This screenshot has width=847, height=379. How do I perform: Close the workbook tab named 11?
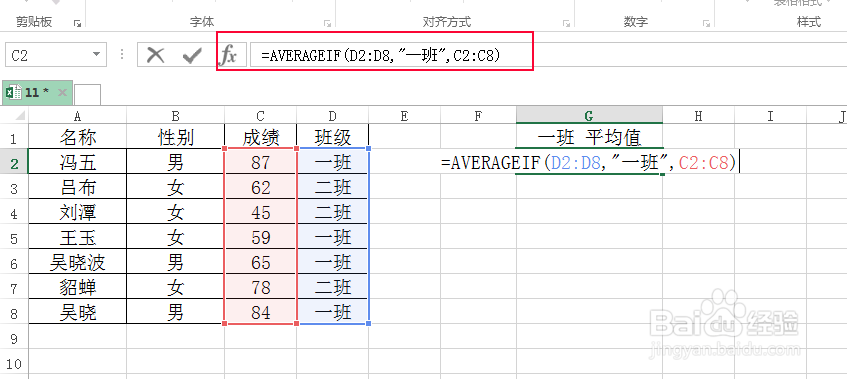[x=62, y=92]
